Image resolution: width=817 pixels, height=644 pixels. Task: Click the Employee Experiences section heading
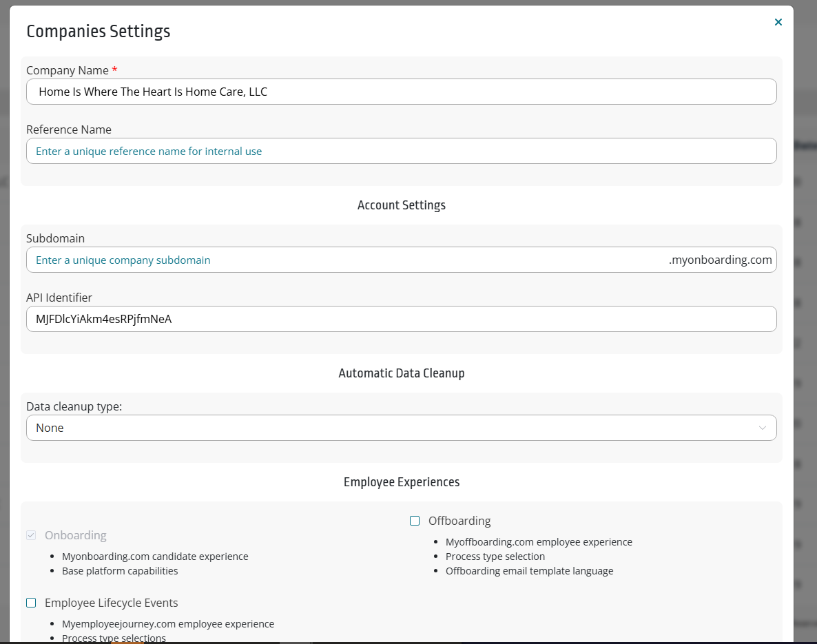[401, 482]
